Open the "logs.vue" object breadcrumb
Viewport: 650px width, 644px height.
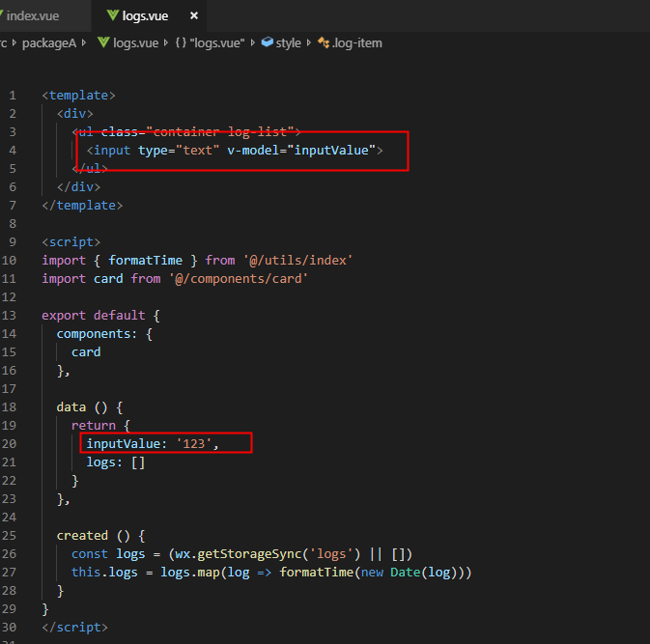point(216,43)
